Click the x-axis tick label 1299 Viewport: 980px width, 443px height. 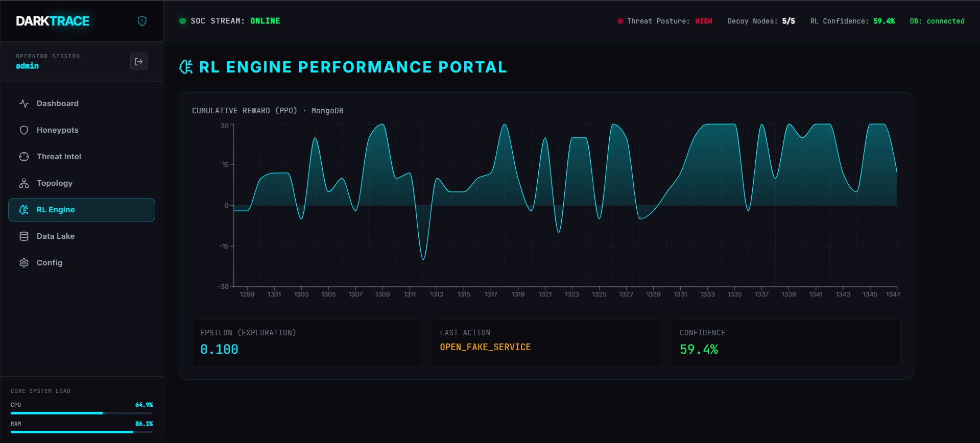point(247,294)
